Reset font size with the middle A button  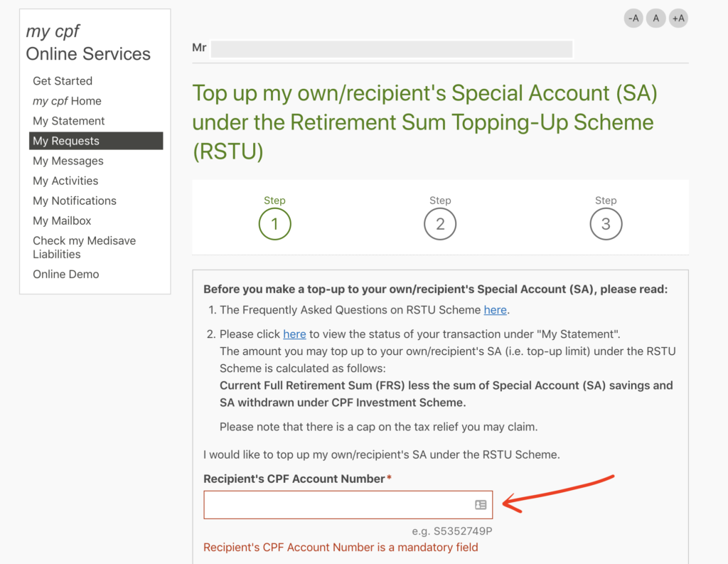655,18
